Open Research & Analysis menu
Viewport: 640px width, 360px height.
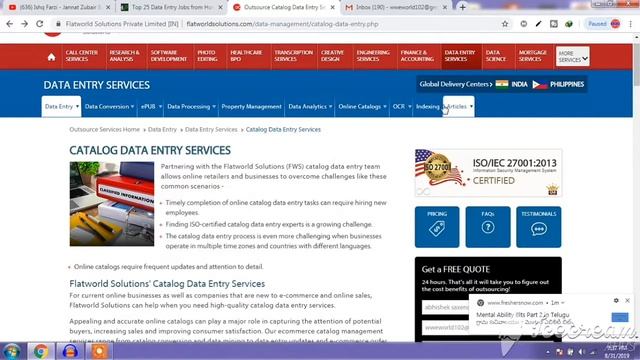tap(124, 56)
